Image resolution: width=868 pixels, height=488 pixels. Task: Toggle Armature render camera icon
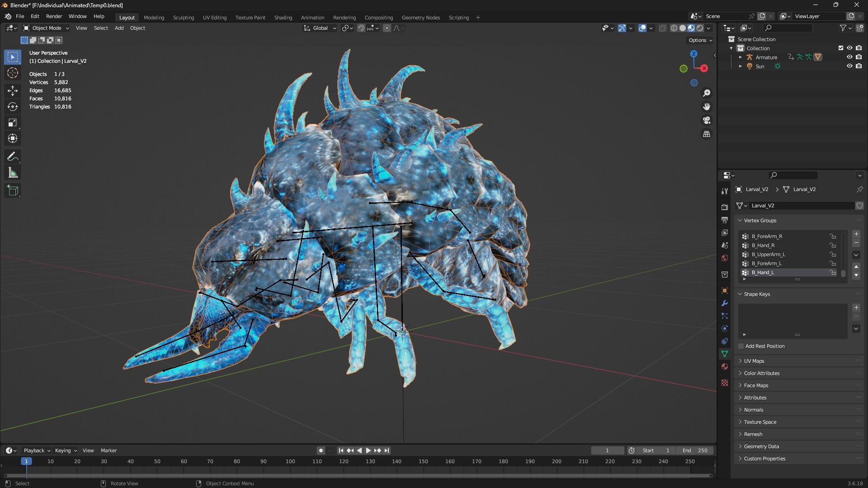[859, 57]
